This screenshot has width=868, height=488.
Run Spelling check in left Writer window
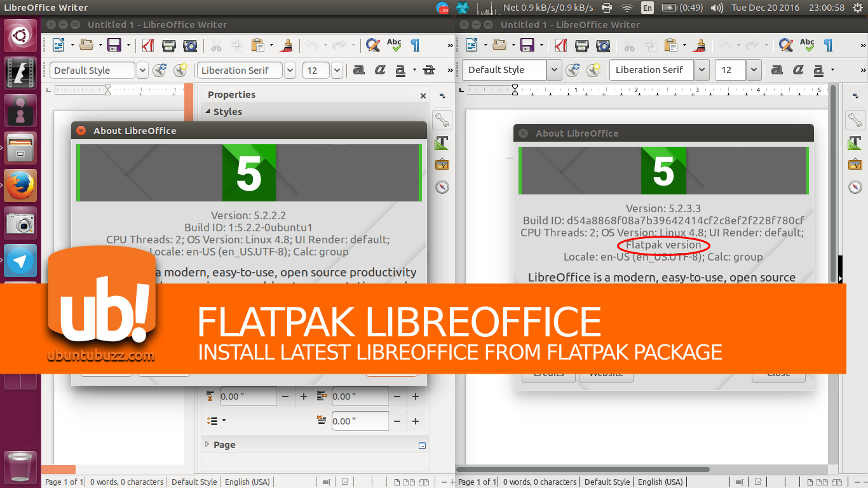[x=394, y=45]
